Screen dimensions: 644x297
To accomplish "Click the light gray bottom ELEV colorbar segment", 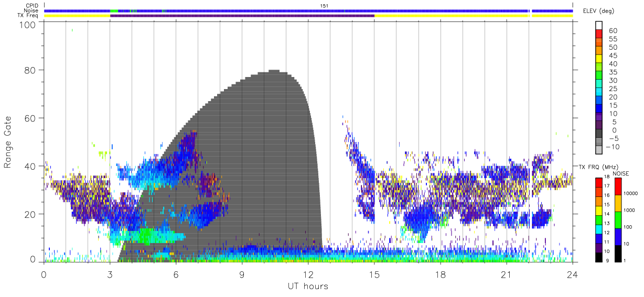I will (x=599, y=150).
